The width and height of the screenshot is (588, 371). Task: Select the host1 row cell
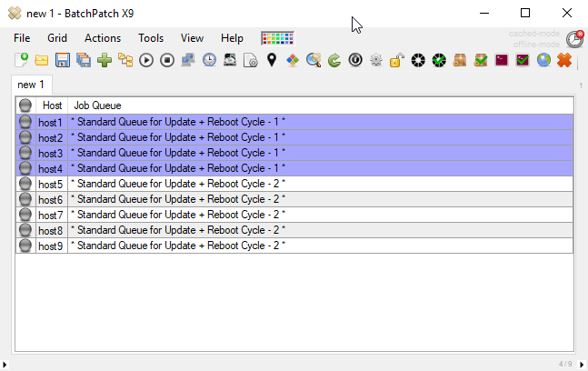point(52,122)
